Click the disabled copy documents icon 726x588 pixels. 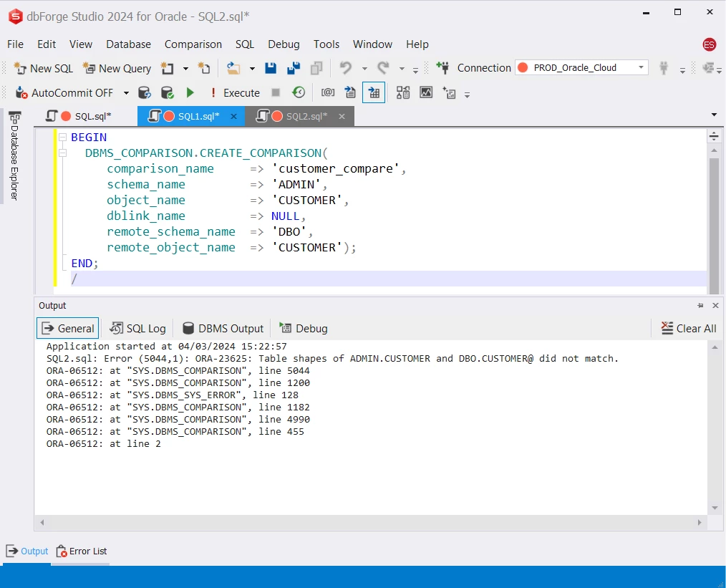(316, 69)
